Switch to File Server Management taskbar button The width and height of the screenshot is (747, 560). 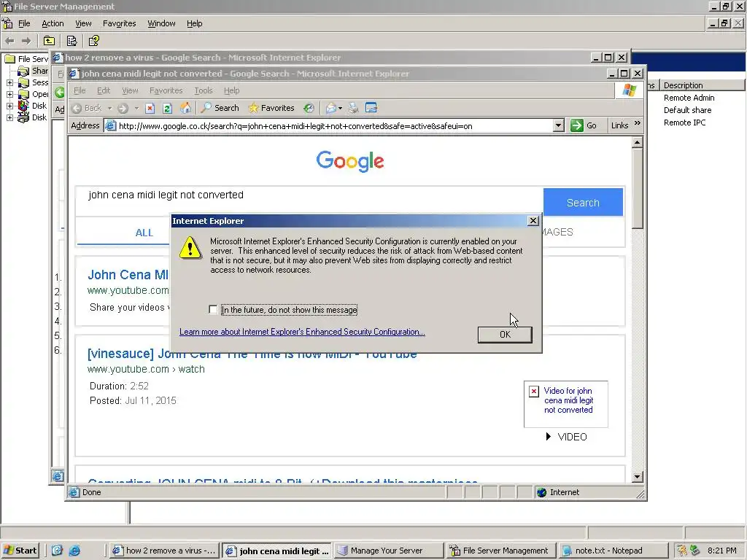tap(500, 551)
